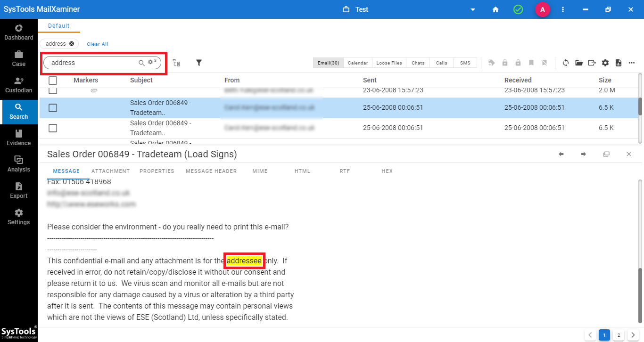This screenshot has width=644, height=342.
Task: Click the green check status icon
Action: tap(518, 9)
